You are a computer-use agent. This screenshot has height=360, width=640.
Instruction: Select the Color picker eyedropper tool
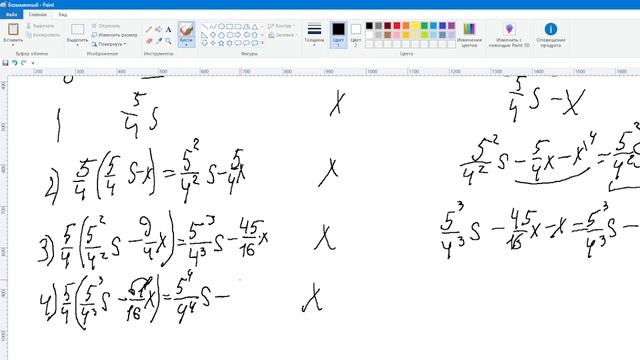[x=159, y=41]
